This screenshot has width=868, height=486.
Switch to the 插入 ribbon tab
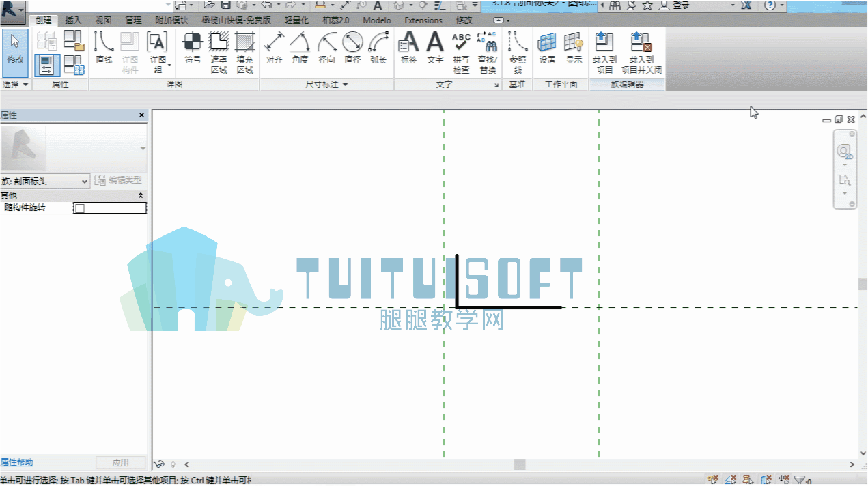pyautogui.click(x=73, y=20)
